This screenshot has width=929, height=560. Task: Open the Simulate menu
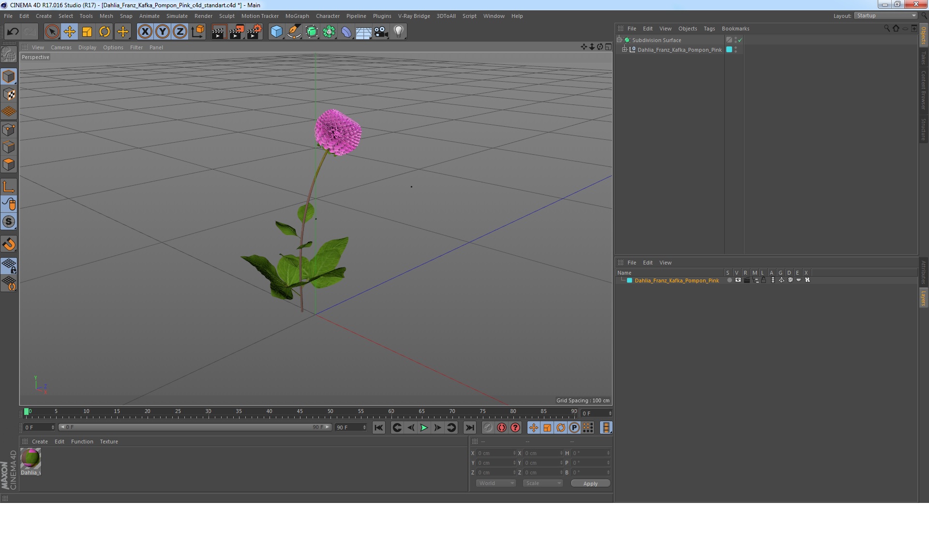point(177,16)
